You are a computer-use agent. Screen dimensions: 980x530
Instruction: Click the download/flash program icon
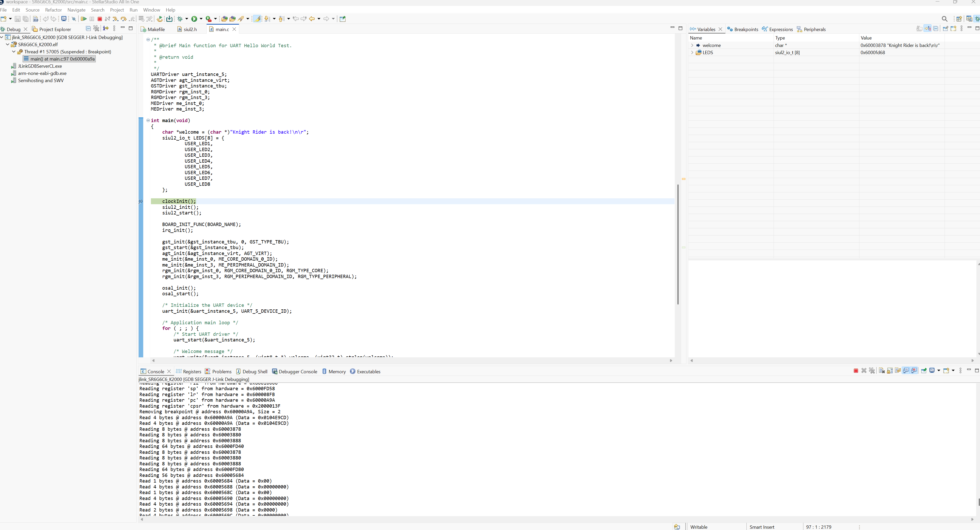coord(169,19)
